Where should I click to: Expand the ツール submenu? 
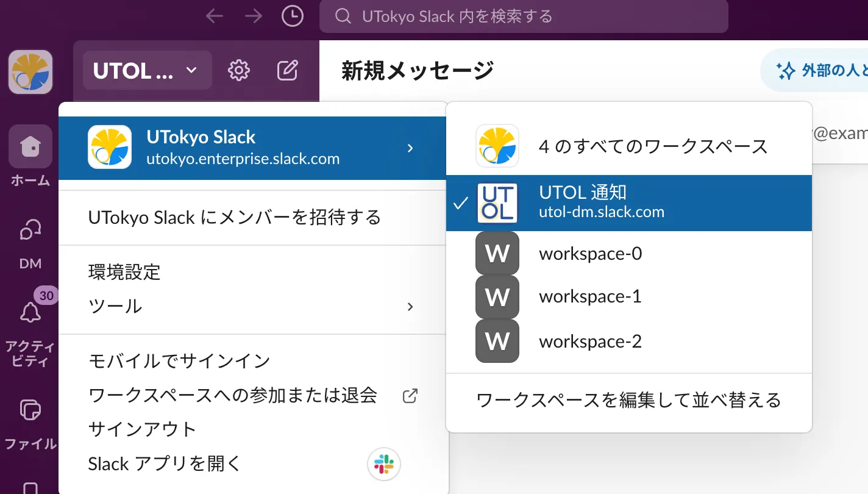(x=253, y=306)
